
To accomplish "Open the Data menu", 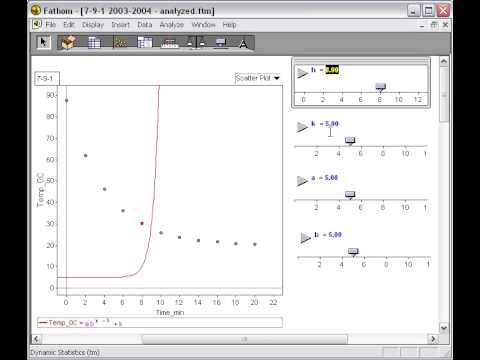I will (145, 25).
